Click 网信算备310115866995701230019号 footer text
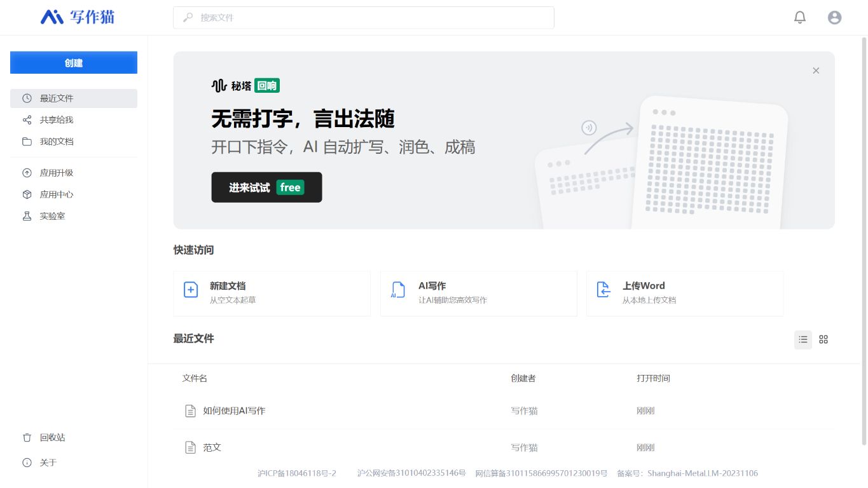 pyautogui.click(x=541, y=473)
